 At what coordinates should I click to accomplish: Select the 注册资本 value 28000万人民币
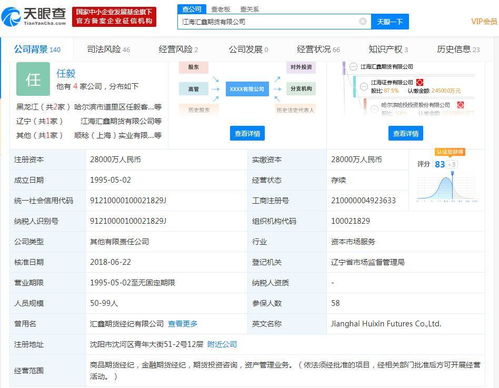click(x=115, y=160)
